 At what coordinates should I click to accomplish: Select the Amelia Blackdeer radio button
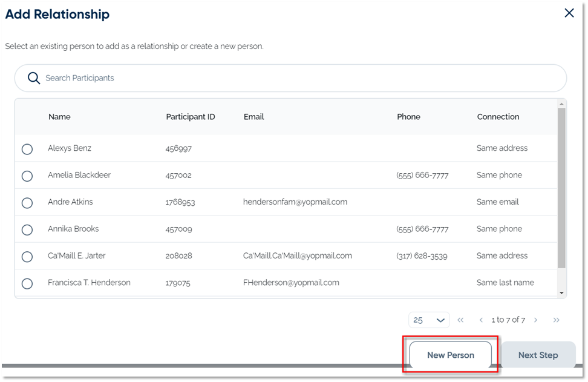point(27,176)
